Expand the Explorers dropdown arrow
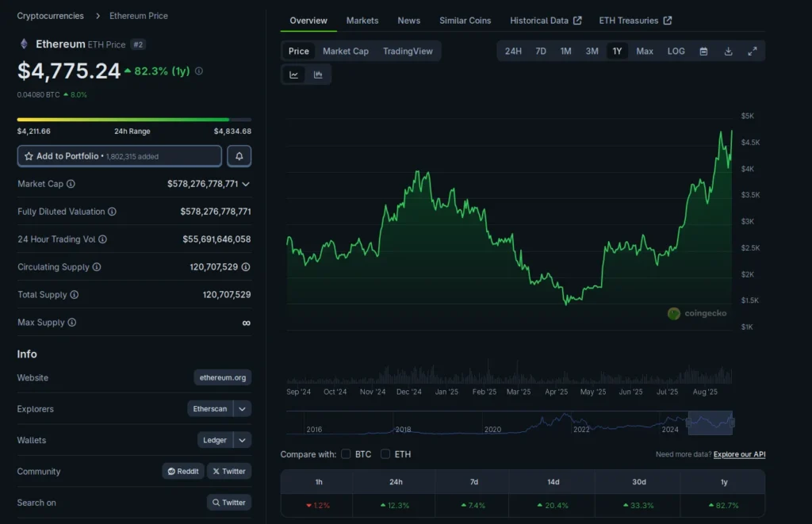This screenshot has height=524, width=812. pyautogui.click(x=243, y=408)
